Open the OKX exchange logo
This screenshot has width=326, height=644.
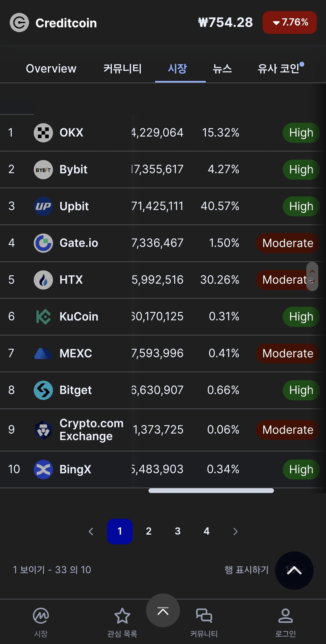43,133
